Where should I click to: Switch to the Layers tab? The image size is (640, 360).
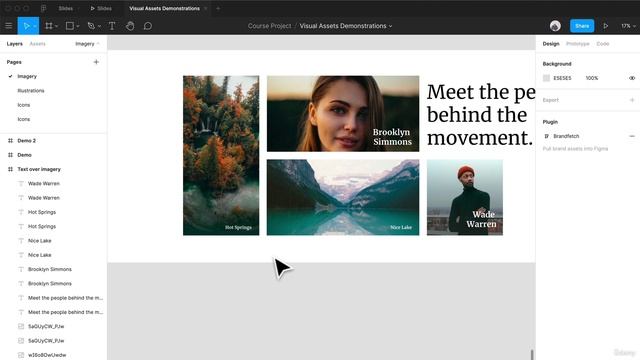(14, 44)
